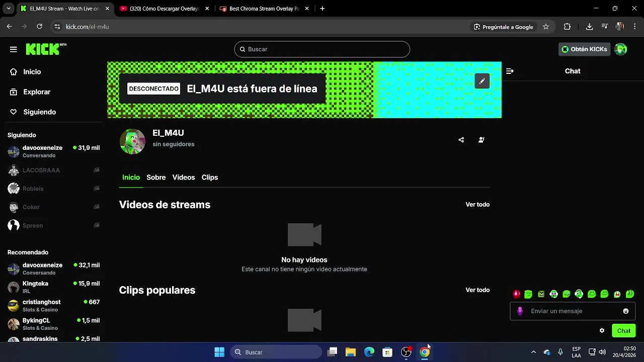Screen dimensions: 644x362
Task: Click the address bar URL kick.com/el-m4u
Action: click(87, 27)
